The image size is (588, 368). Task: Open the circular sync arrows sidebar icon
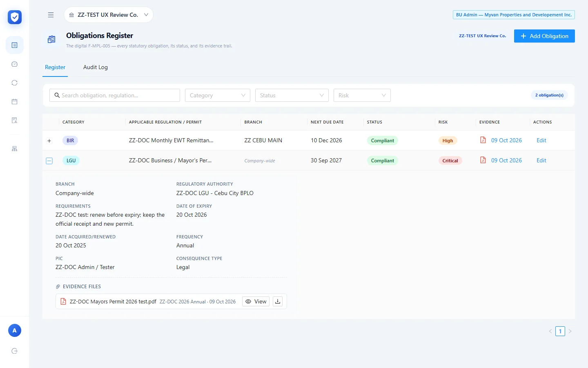(x=15, y=83)
